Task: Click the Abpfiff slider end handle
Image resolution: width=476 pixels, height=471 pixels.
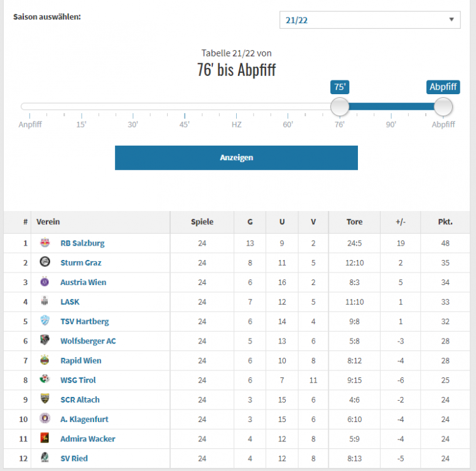Action: (x=443, y=107)
